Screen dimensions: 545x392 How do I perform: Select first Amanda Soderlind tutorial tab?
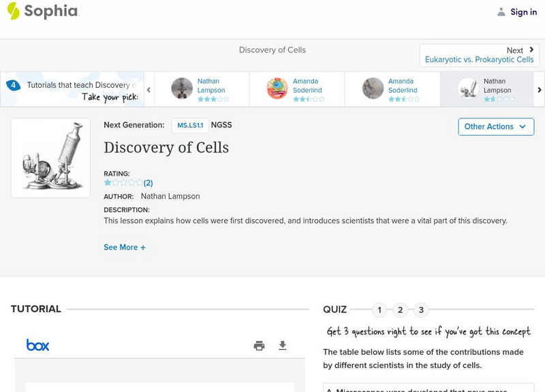coord(297,89)
